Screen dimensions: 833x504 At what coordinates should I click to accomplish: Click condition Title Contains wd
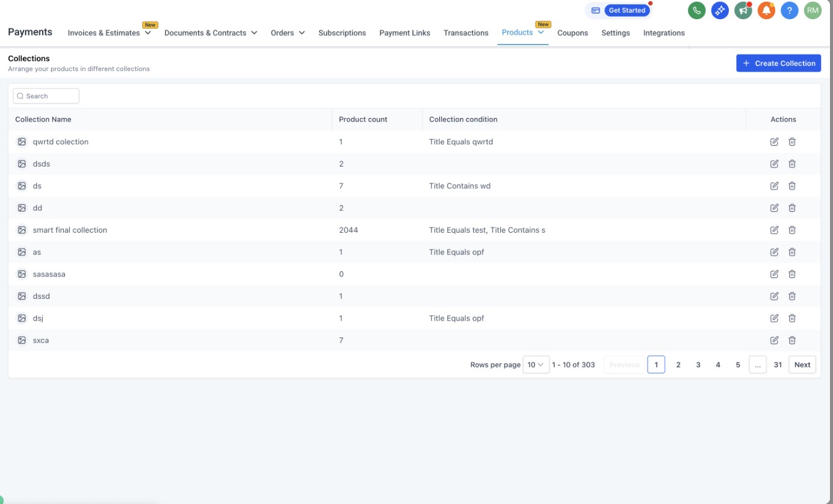coord(460,186)
